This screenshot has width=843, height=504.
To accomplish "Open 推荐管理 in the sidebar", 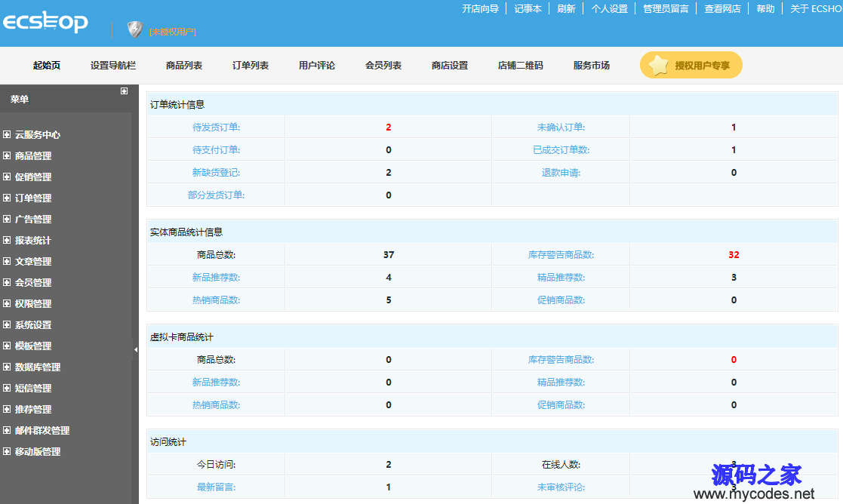I will [x=33, y=409].
